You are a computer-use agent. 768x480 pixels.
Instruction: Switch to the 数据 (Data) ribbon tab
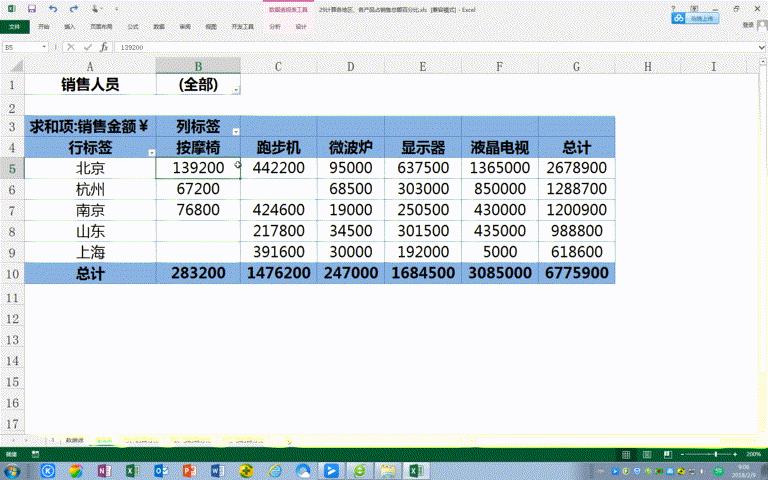click(x=159, y=26)
